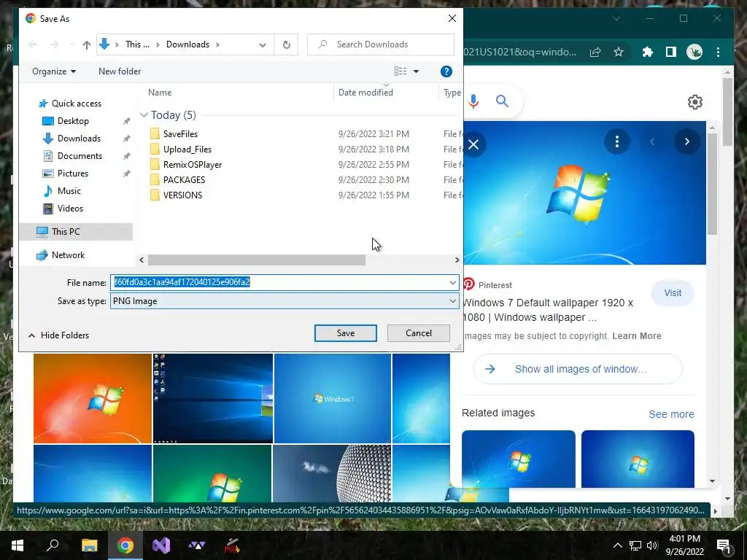The height and width of the screenshot is (560, 747).
Task: Select the SaveFiles folder
Action: [180, 134]
